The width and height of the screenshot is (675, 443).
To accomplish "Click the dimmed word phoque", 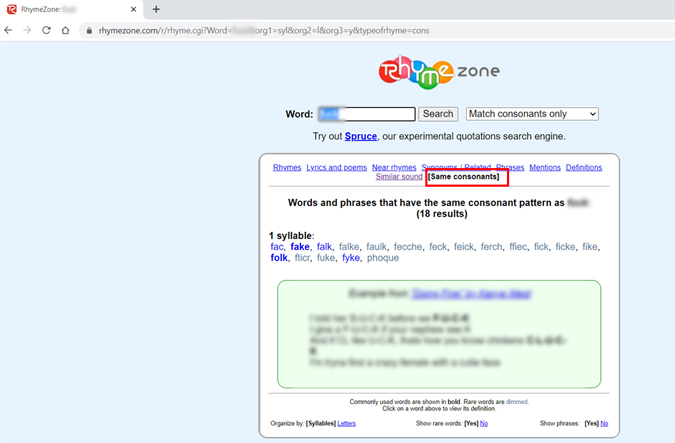I will pyautogui.click(x=383, y=258).
